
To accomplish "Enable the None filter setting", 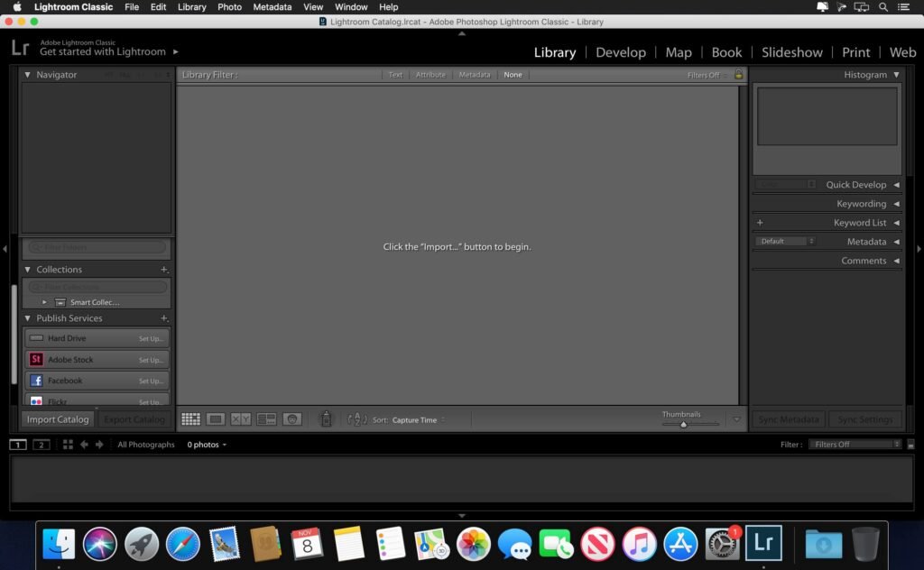I will click(513, 75).
